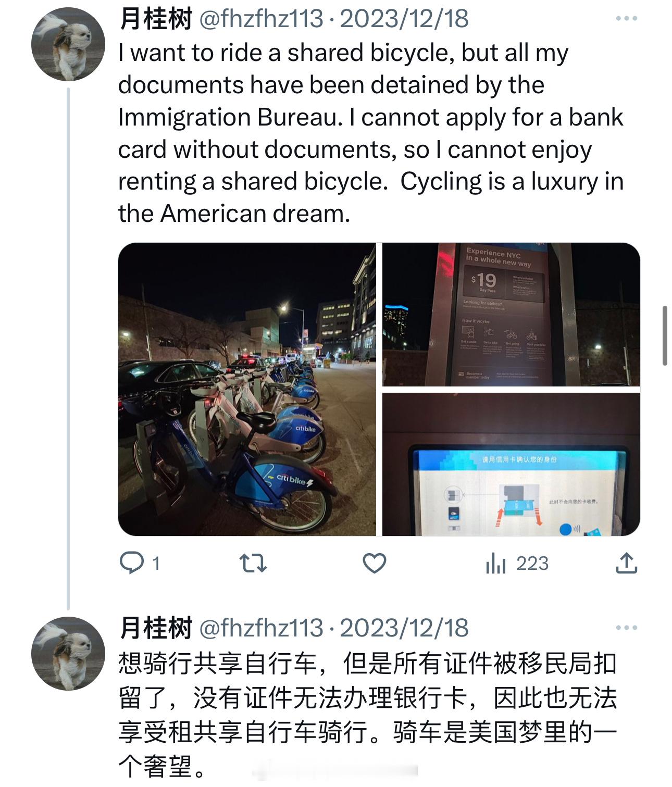Viewport: 672px width, 787px height.
Task: View analytics showing 223 views
Action: point(517,564)
